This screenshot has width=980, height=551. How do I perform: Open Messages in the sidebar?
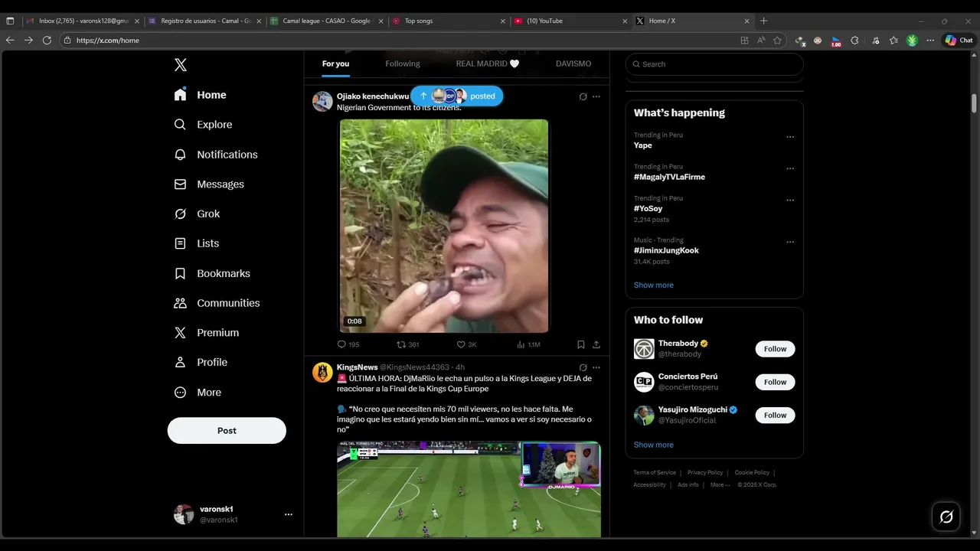click(x=209, y=184)
